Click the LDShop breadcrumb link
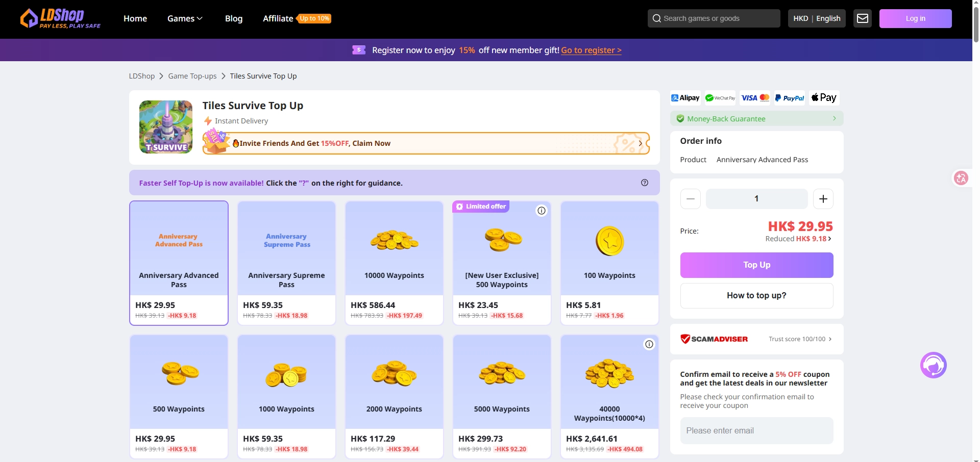This screenshot has width=980, height=462. click(142, 76)
